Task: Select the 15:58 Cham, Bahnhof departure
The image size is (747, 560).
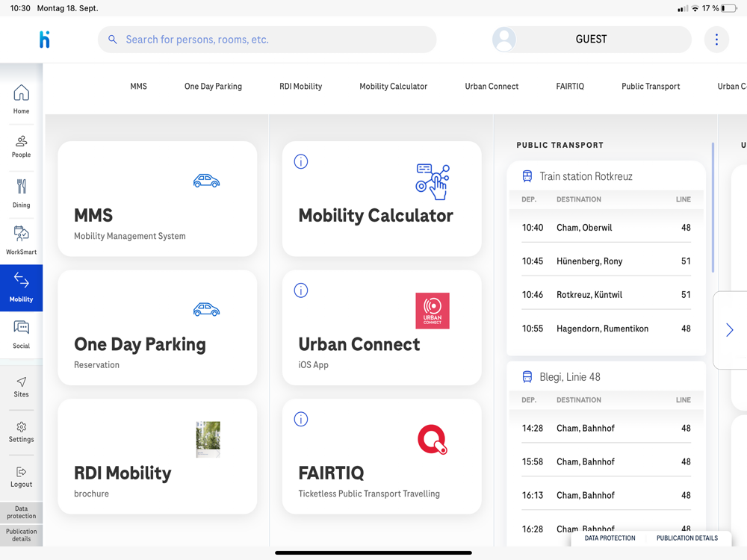Action: point(606,462)
